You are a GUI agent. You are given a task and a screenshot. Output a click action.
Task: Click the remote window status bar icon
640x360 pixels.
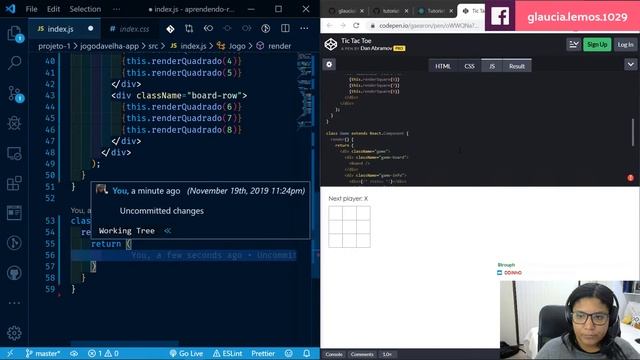[10, 353]
